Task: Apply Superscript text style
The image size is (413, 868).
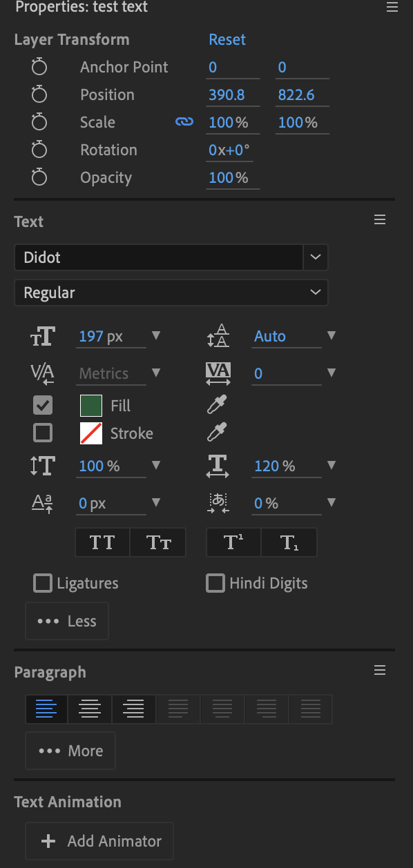Action: (x=233, y=542)
